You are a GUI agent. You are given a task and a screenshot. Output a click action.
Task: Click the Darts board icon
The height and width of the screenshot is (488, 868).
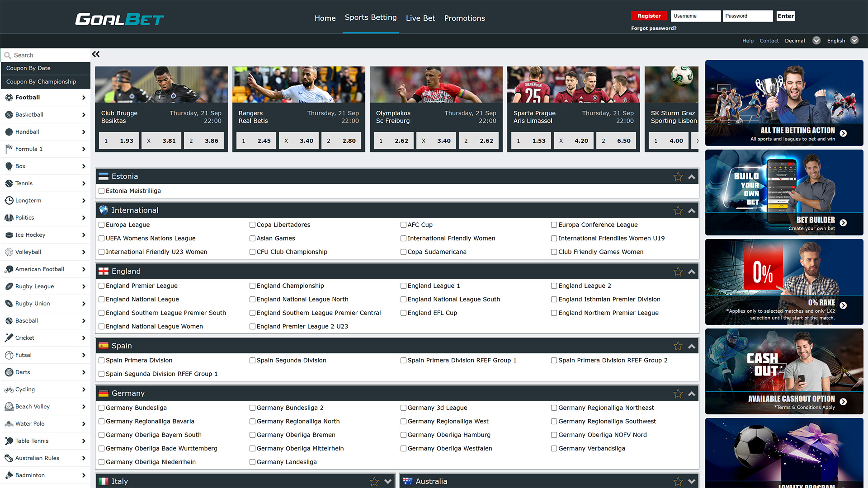coord(9,372)
